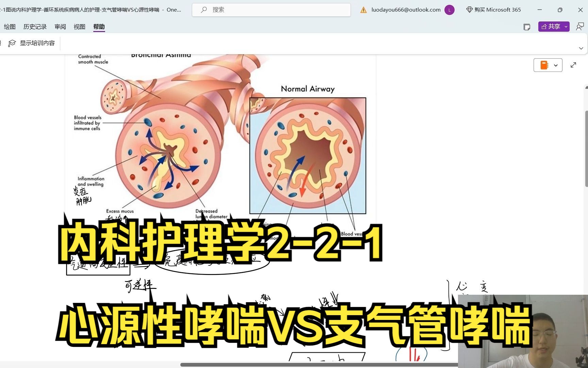
Task: Click 显示培训内容 button in ribbon
Action: (x=31, y=43)
